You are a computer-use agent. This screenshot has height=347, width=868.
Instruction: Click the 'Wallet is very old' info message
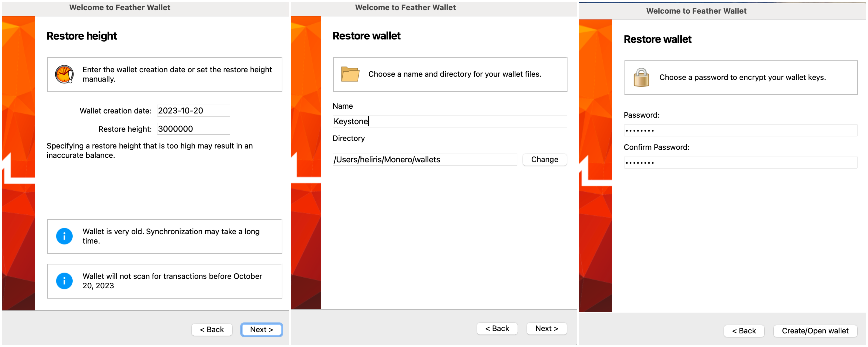click(171, 236)
